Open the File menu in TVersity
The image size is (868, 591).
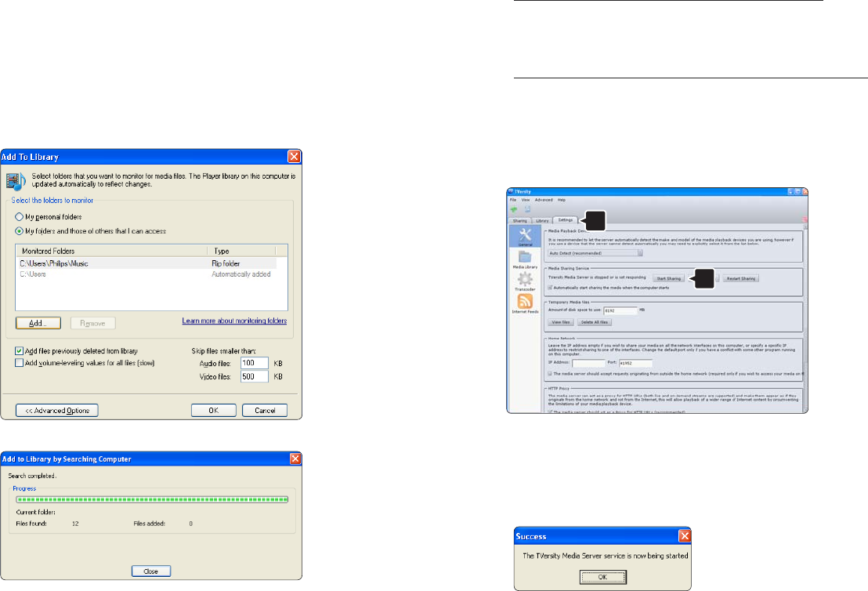pos(513,200)
